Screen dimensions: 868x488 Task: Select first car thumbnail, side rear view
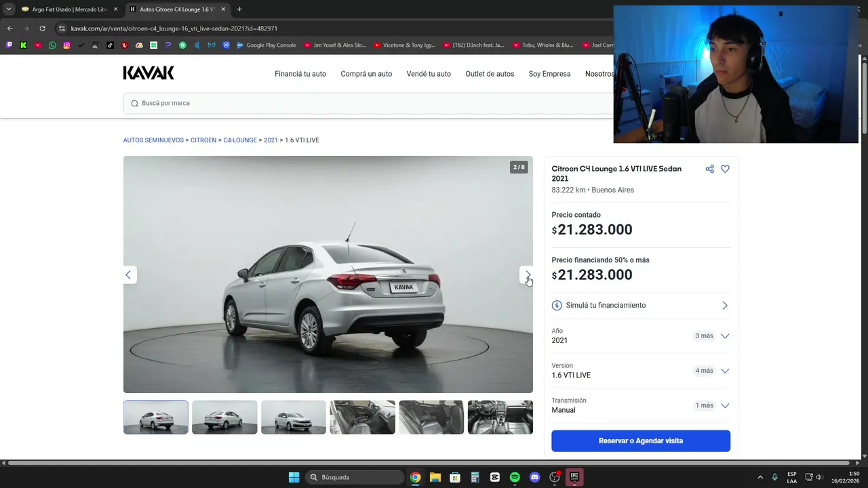[x=156, y=418]
